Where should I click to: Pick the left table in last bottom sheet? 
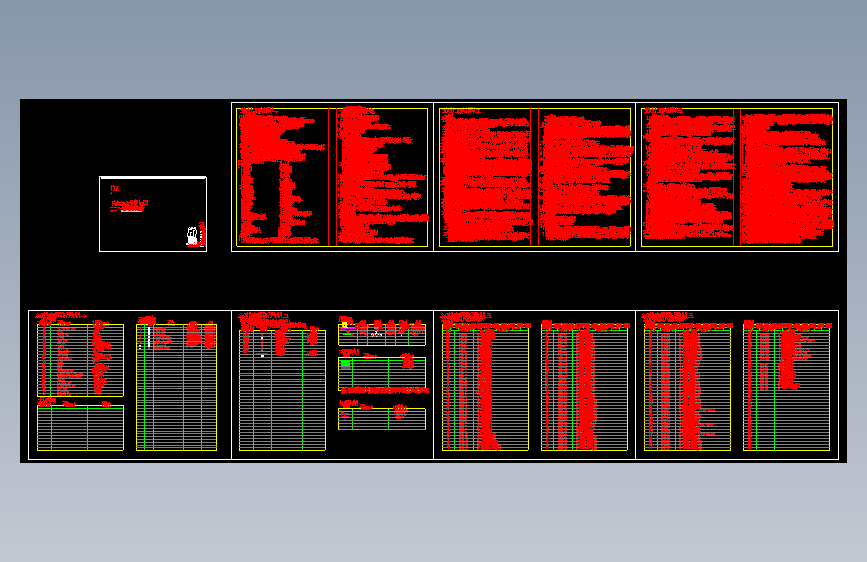[x=687, y=389]
